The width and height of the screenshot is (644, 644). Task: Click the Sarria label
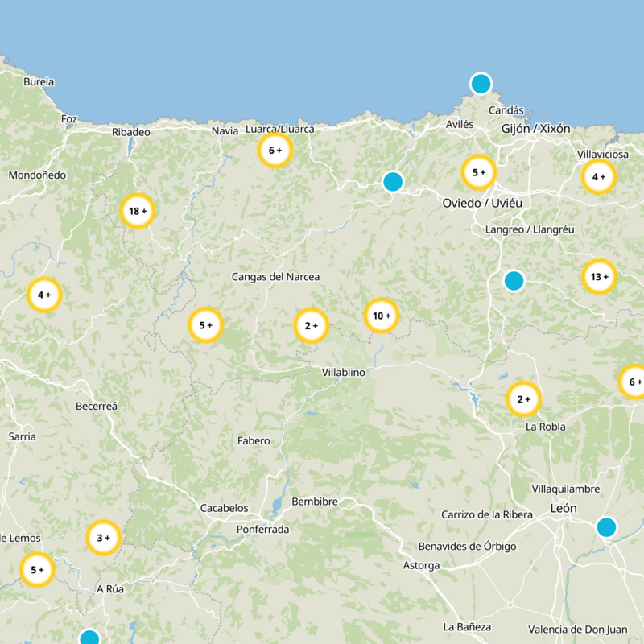23,436
